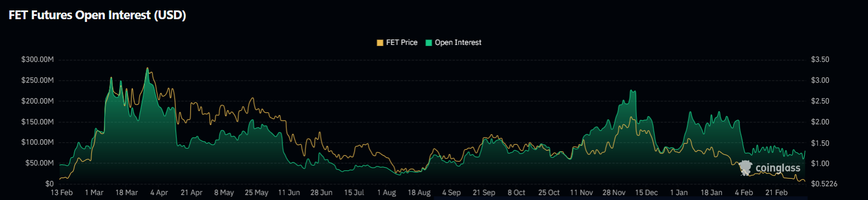
Task: Click the yellow FET Price color swatch
Action: point(380,43)
